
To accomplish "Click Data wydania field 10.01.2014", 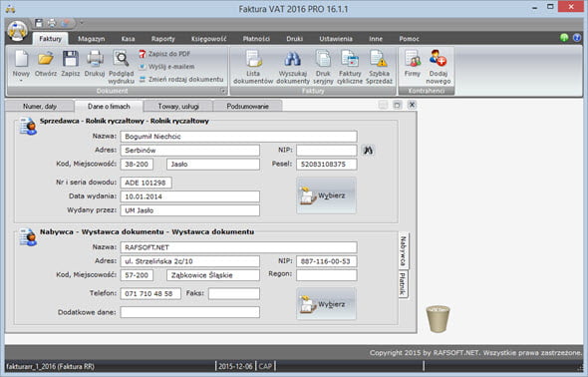I will tap(189, 196).
